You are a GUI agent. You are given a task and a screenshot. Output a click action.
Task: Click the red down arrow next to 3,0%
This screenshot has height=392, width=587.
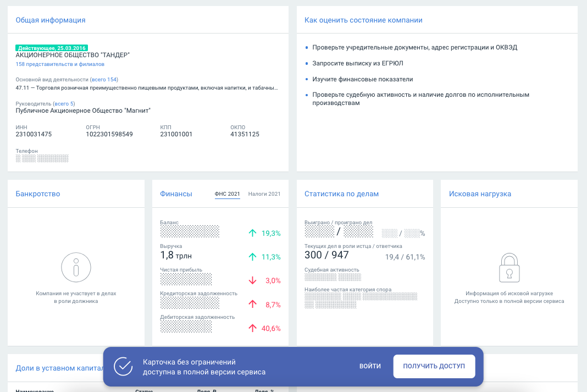point(253,280)
